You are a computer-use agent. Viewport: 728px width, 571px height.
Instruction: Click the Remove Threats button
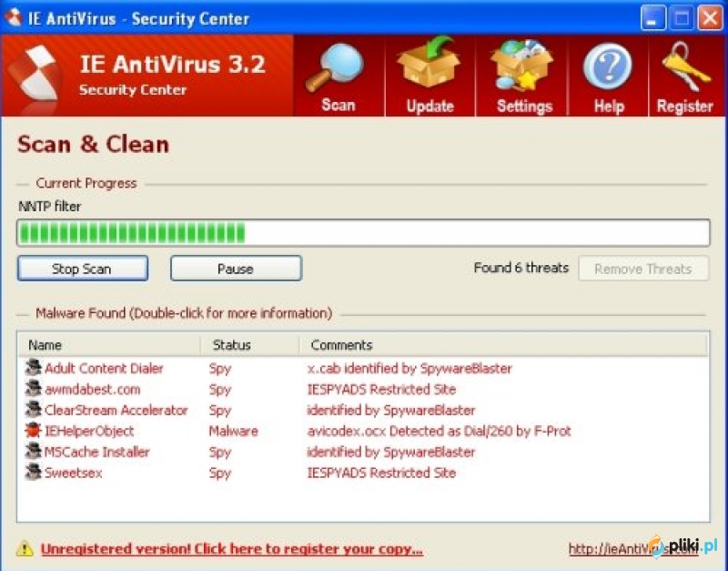[x=643, y=268]
